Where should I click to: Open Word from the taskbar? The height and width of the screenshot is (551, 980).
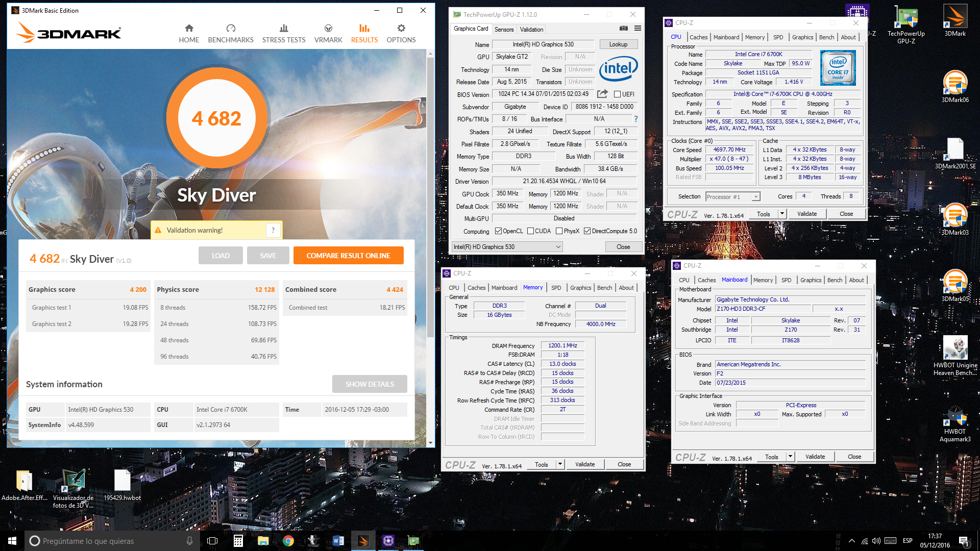pyautogui.click(x=338, y=541)
